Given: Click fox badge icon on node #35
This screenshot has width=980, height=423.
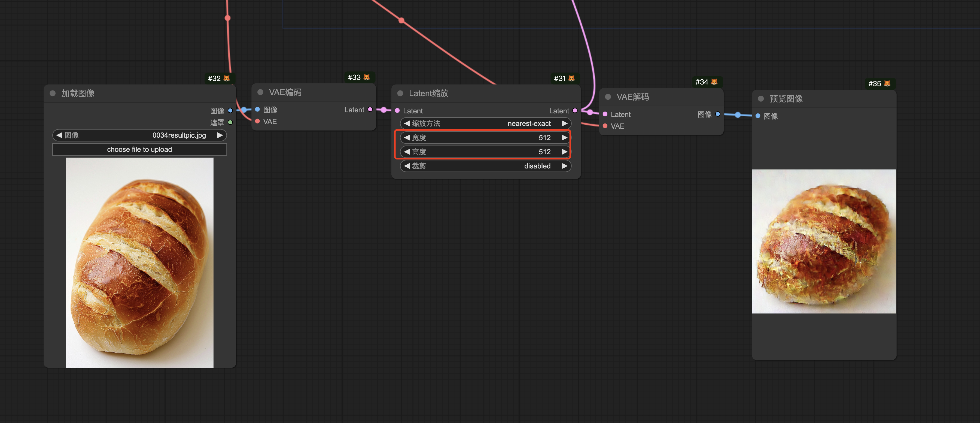Looking at the screenshot, I should click(887, 83).
